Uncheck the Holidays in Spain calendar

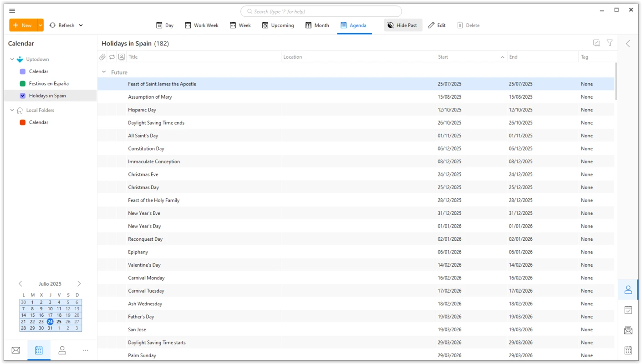(22, 96)
